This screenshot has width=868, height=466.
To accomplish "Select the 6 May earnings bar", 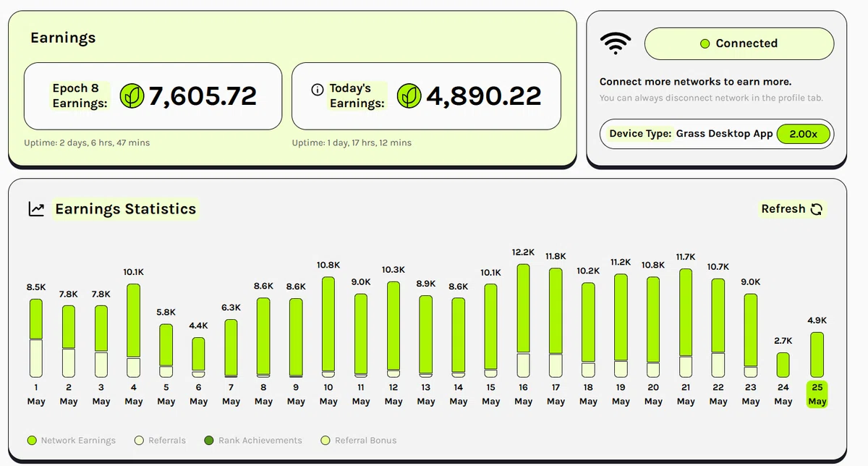I will coord(198,357).
